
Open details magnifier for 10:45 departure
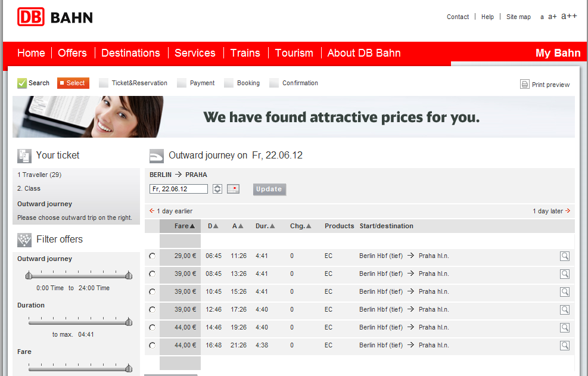coord(564,292)
